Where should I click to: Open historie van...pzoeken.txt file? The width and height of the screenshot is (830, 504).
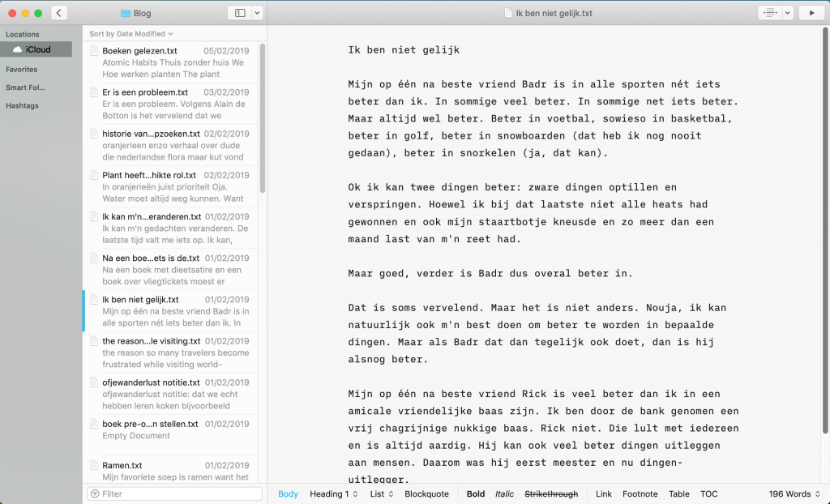click(170, 145)
